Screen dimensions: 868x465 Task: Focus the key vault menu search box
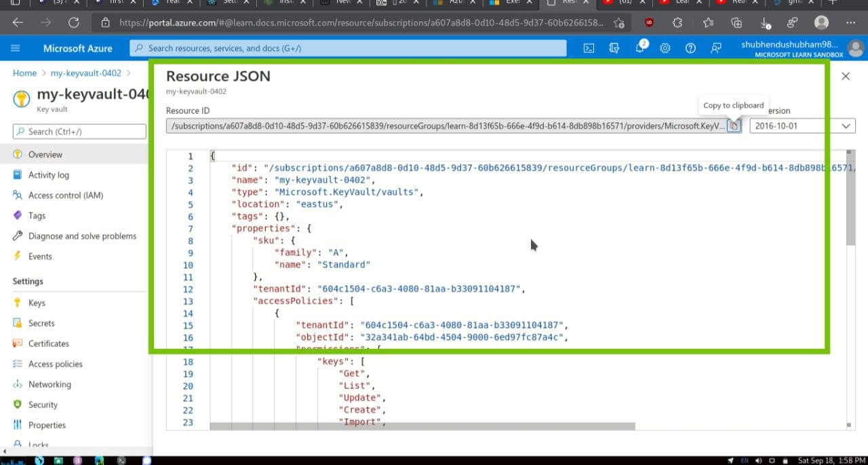click(79, 131)
